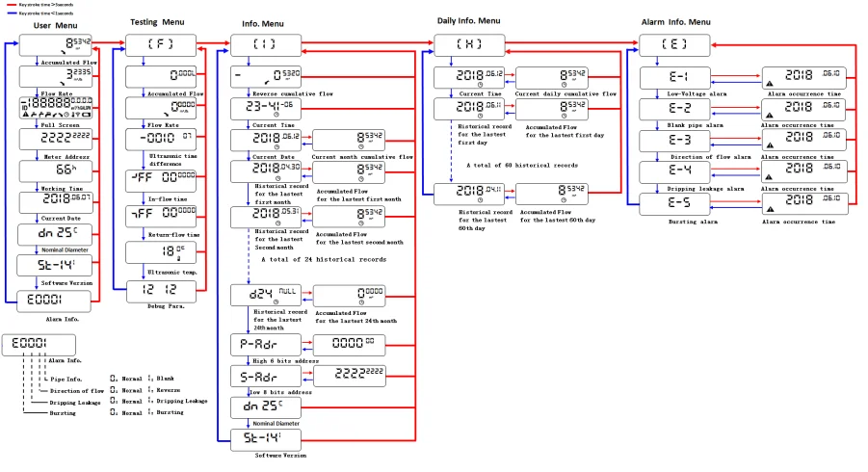Screen dimensions: 868x472
Task: Click the "Info. Menu" heading
Action: [263, 24]
